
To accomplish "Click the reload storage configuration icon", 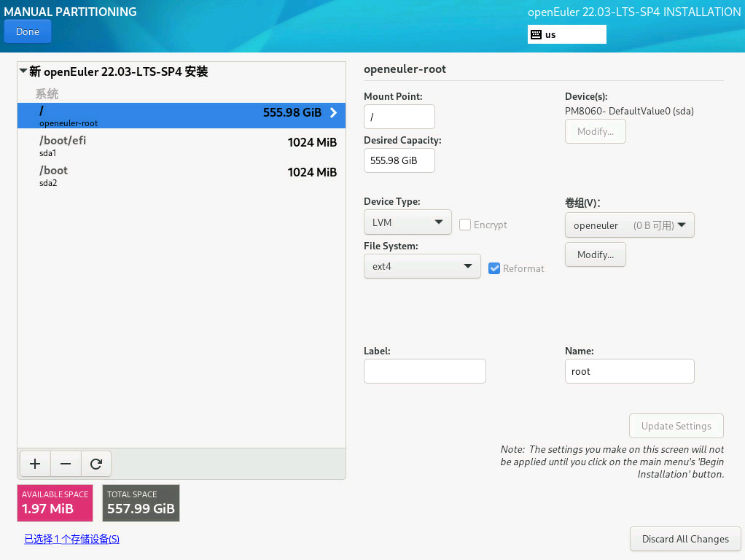I will 96,464.
